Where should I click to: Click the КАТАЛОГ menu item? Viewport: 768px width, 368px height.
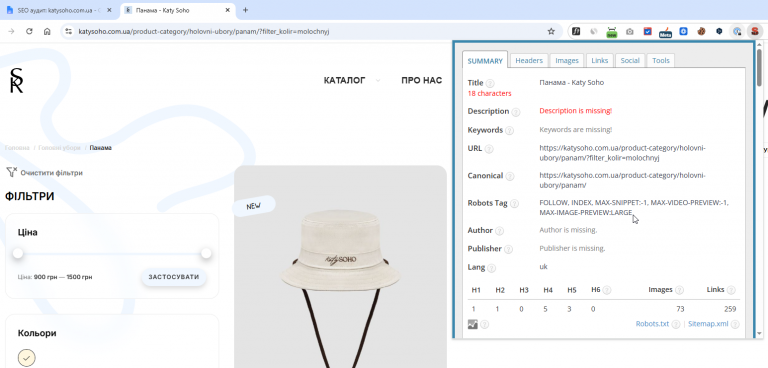(344, 80)
